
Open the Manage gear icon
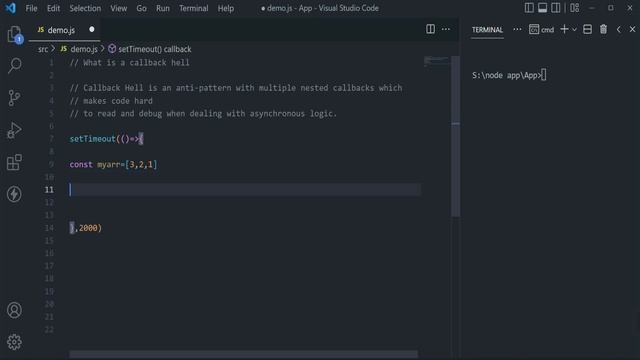point(14,342)
